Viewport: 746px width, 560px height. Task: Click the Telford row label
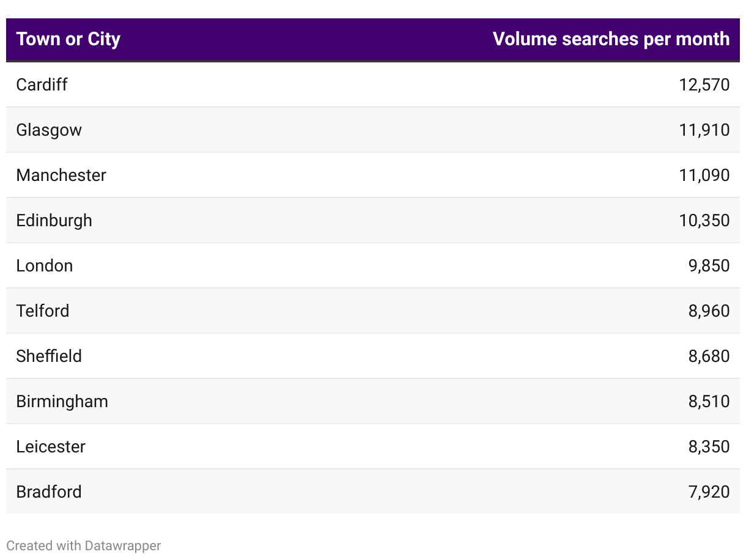43,311
